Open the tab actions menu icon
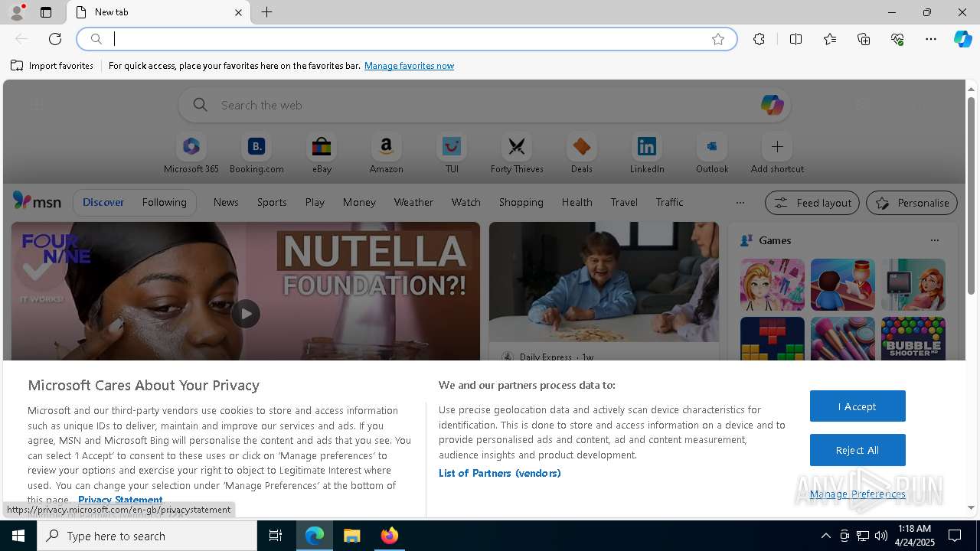The image size is (980, 551). pyautogui.click(x=46, y=12)
